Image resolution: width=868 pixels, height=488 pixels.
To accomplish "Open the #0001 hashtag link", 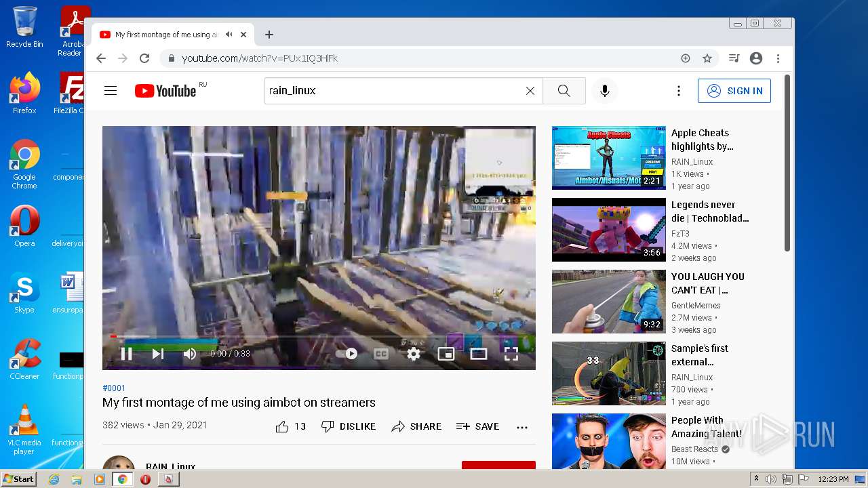I will [114, 388].
